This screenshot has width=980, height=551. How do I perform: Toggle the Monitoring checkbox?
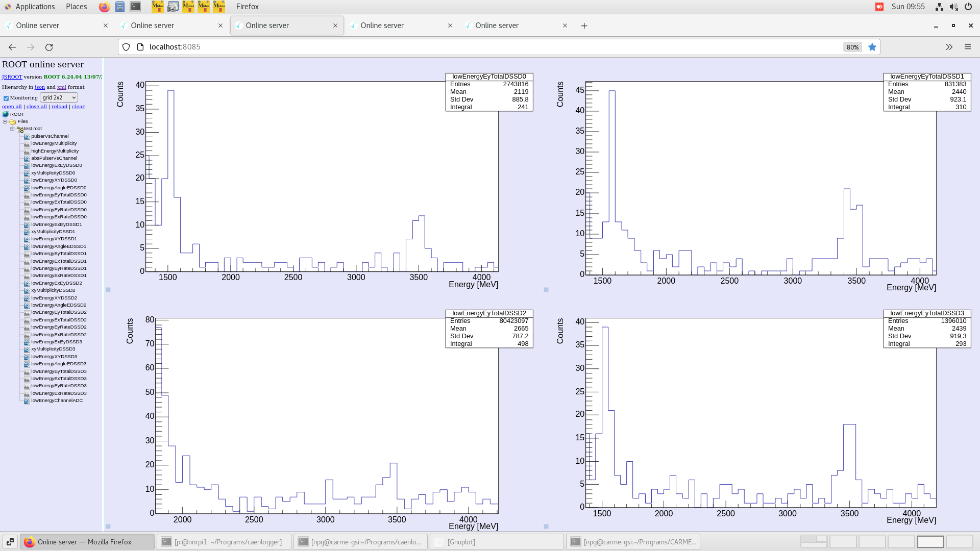(6, 97)
